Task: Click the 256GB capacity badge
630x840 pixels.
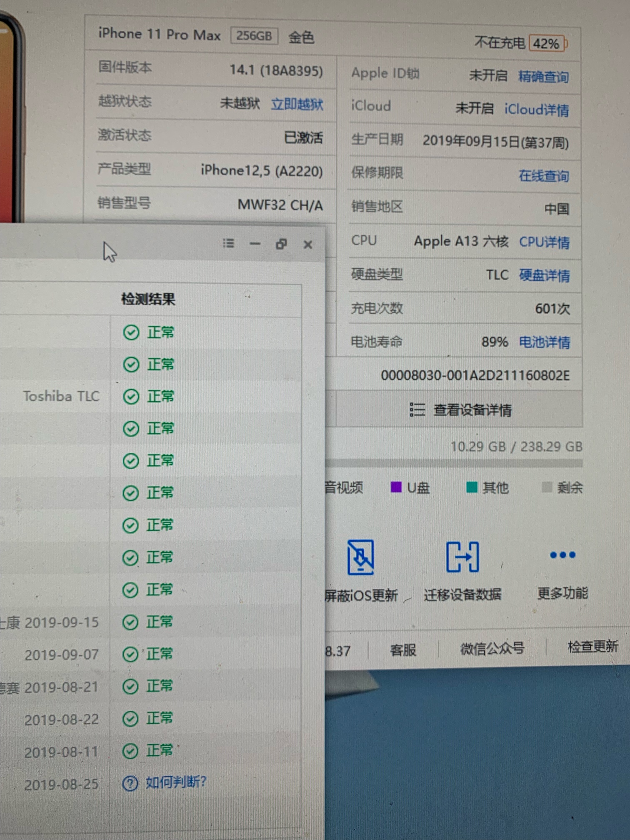Action: point(254,36)
